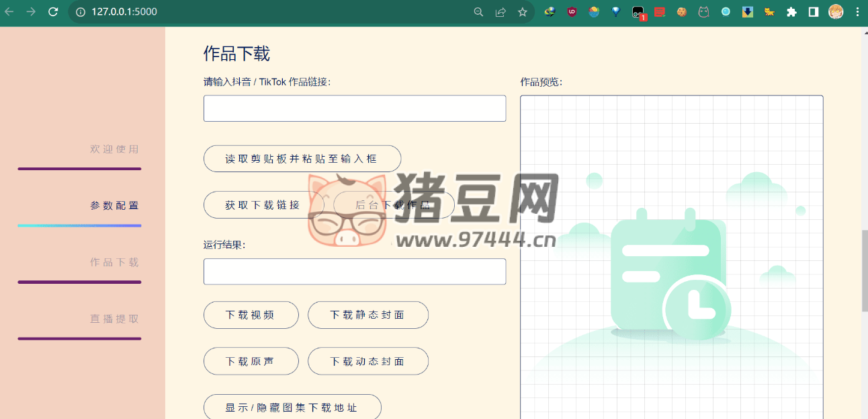Screen dimensions: 868x419
Task: Toggle the browser side panel icon
Action: pyautogui.click(x=813, y=11)
